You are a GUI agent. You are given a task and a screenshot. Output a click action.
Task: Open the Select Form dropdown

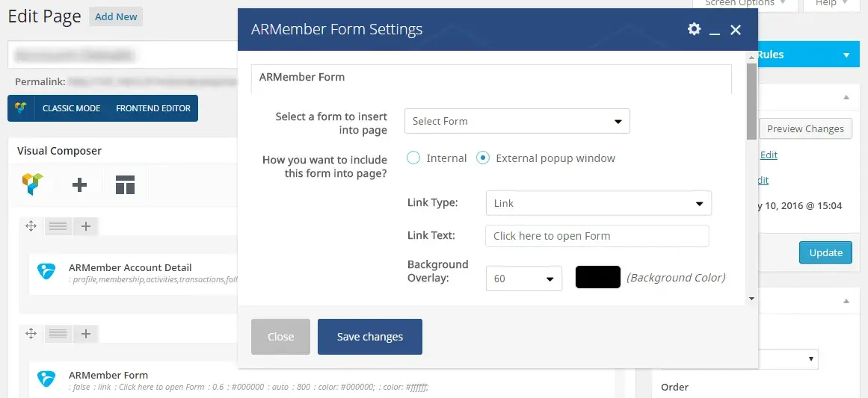click(x=517, y=121)
